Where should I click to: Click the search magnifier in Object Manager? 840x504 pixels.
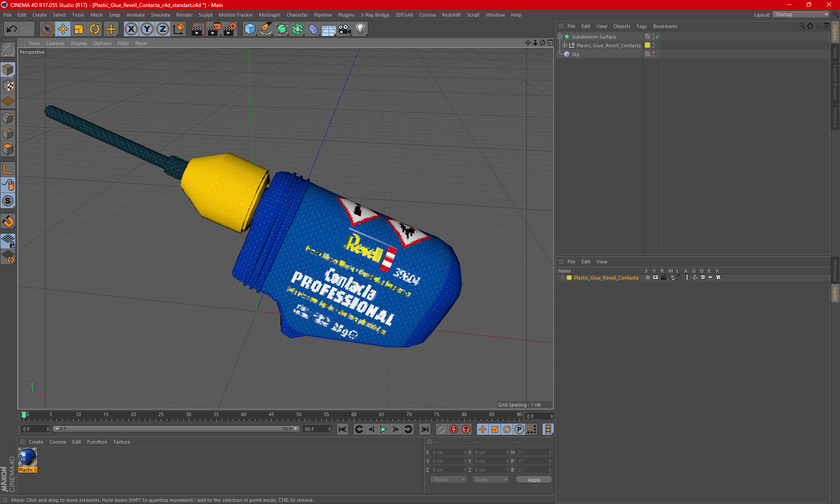click(x=802, y=26)
